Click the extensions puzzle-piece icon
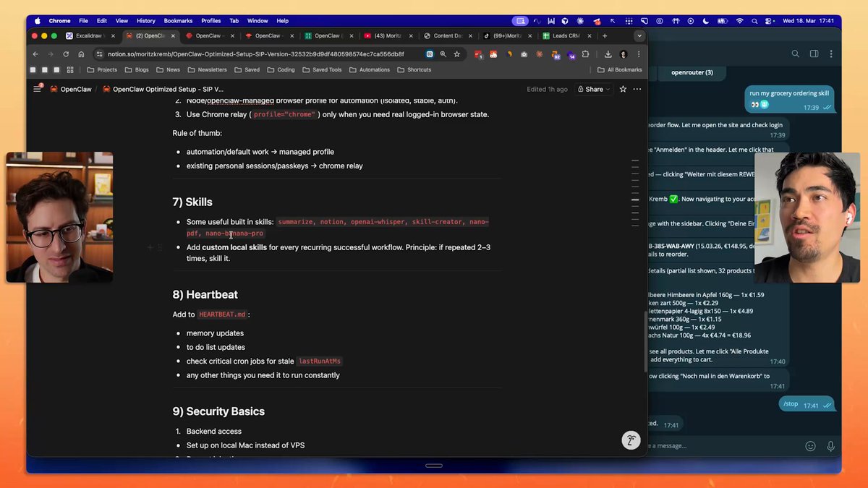This screenshot has width=868, height=488. coord(586,54)
